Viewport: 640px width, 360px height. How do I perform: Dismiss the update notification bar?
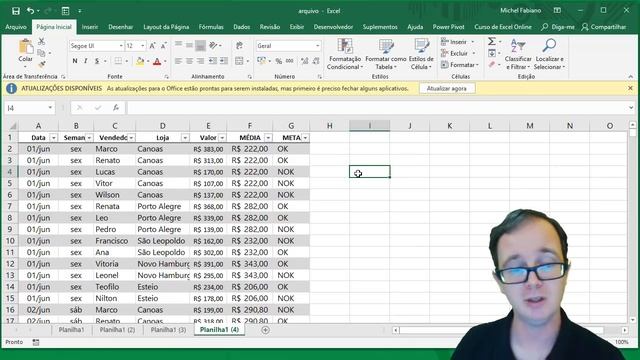[x=630, y=88]
